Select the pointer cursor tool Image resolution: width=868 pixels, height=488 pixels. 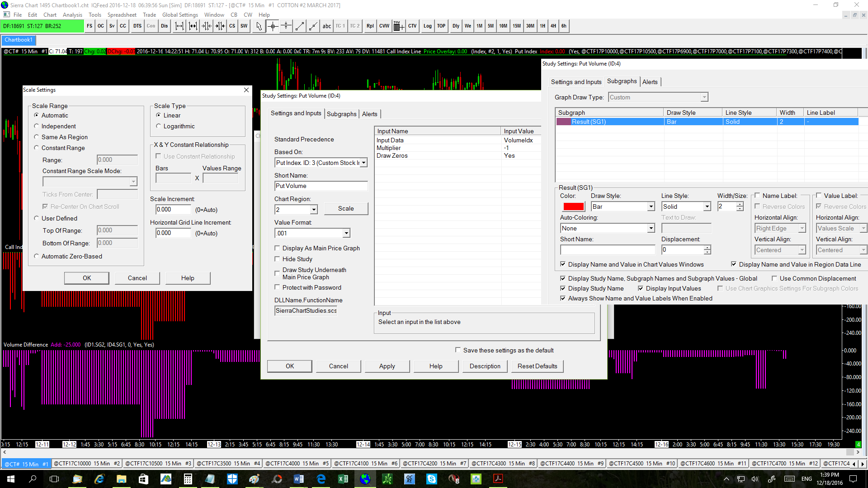coord(259,26)
